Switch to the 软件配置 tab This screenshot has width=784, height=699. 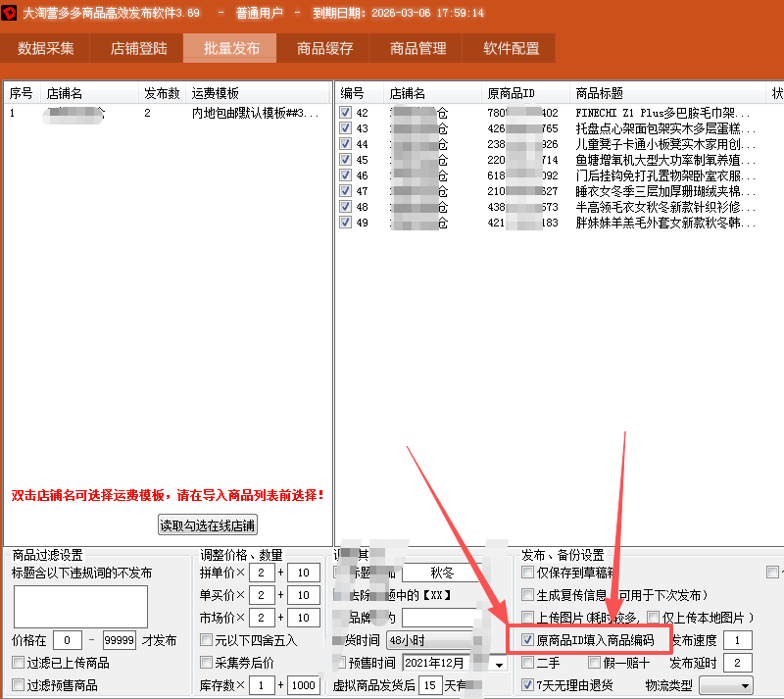coord(511,48)
